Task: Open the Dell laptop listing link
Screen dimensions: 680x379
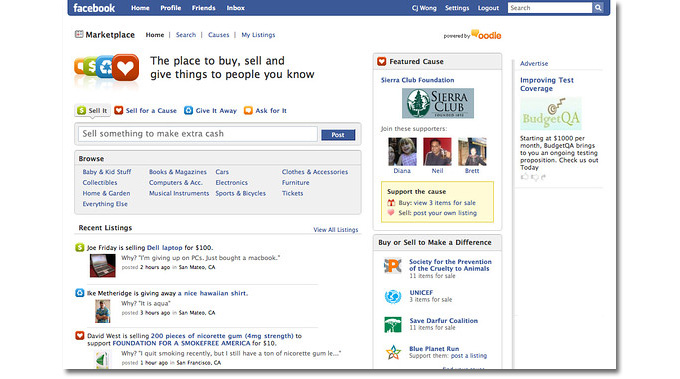Action: 165,248
